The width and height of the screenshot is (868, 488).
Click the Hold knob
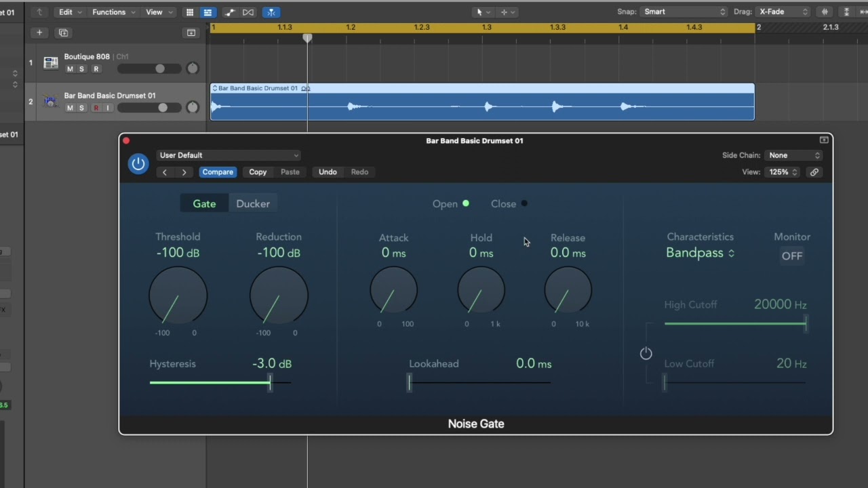481,290
